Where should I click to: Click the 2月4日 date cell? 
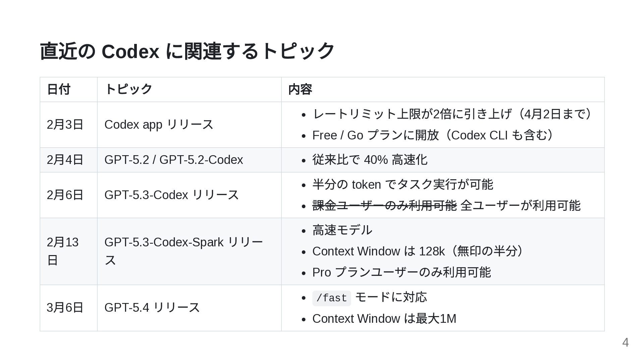(69, 160)
